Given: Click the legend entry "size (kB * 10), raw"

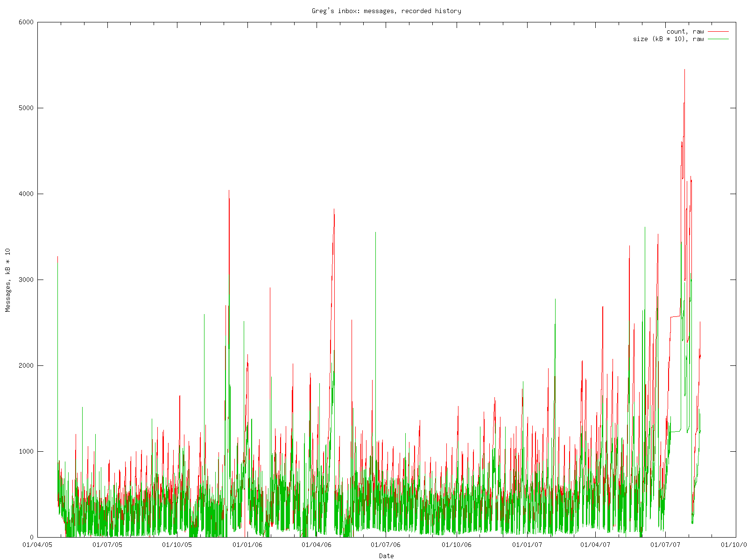Looking at the screenshot, I should (668, 39).
